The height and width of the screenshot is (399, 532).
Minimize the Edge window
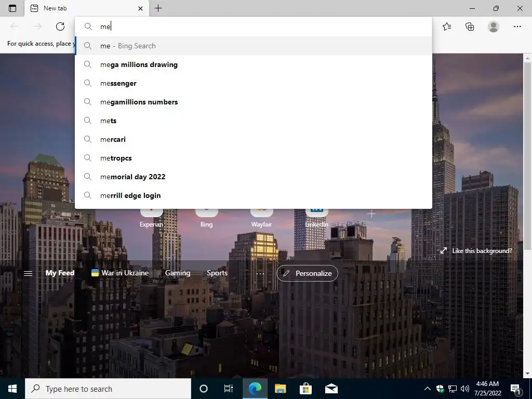click(x=472, y=8)
